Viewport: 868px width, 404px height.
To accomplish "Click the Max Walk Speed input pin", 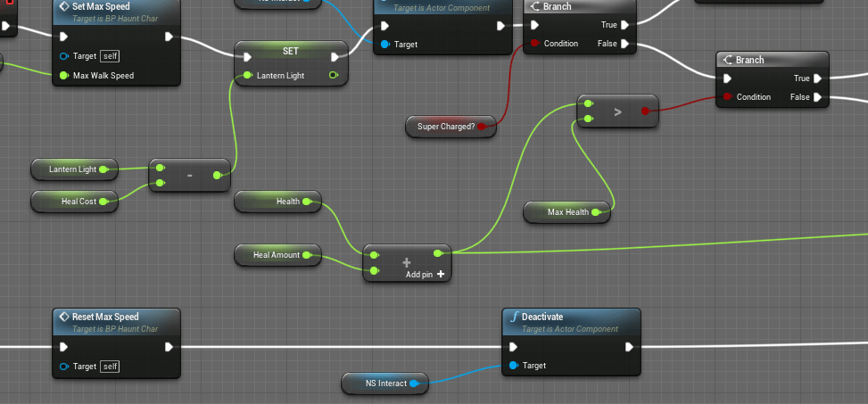I will click(64, 76).
